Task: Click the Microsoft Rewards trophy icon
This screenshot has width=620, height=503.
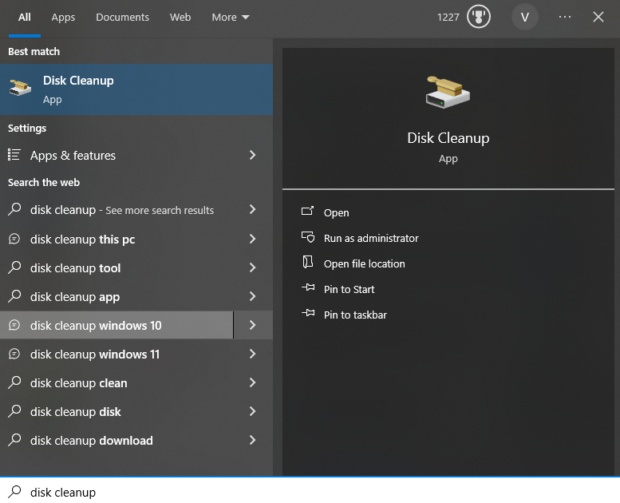Action: click(479, 17)
